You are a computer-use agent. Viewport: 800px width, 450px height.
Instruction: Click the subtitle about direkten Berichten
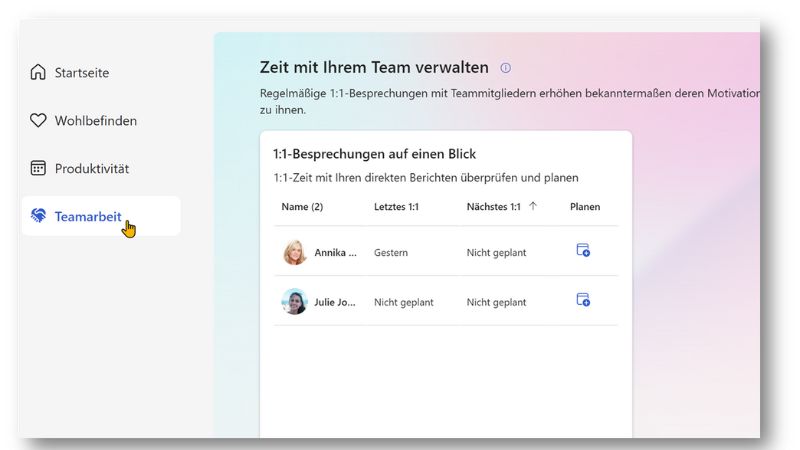[426, 178]
